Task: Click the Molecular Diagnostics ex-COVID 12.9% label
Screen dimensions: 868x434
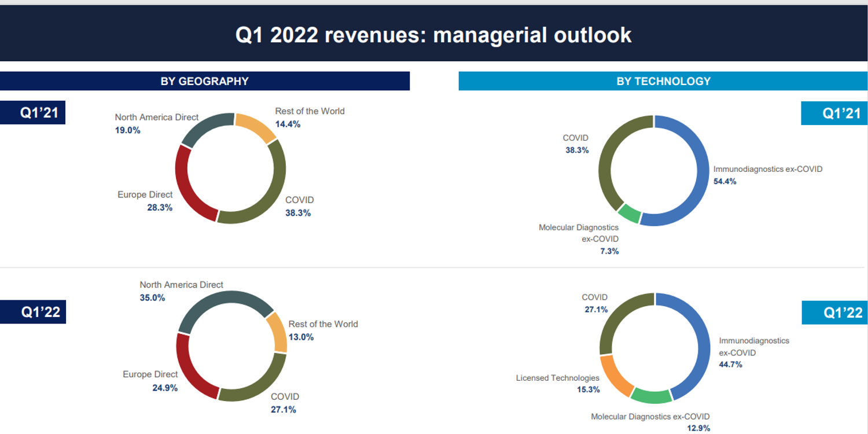Action: (x=650, y=422)
